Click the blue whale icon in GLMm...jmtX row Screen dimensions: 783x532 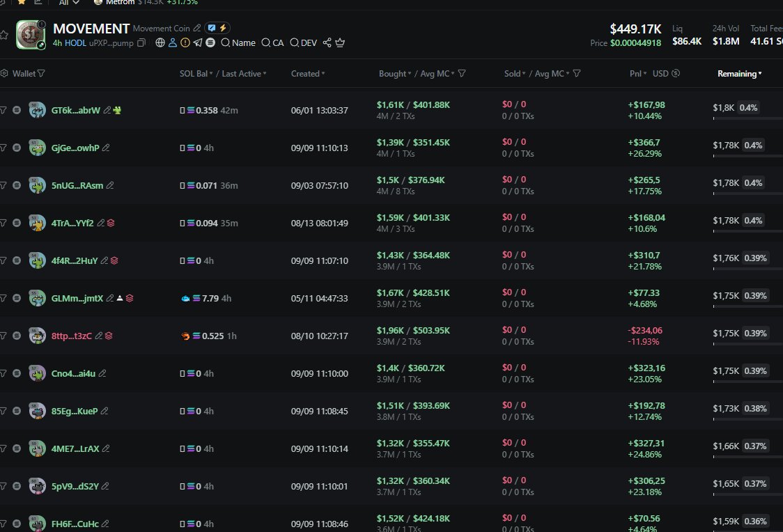185,299
